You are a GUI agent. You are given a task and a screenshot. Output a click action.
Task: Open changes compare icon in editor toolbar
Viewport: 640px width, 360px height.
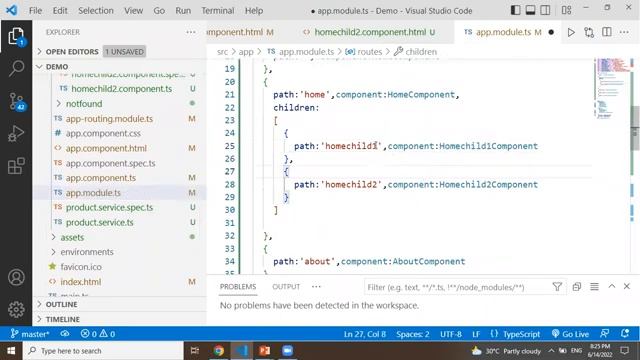589,32
